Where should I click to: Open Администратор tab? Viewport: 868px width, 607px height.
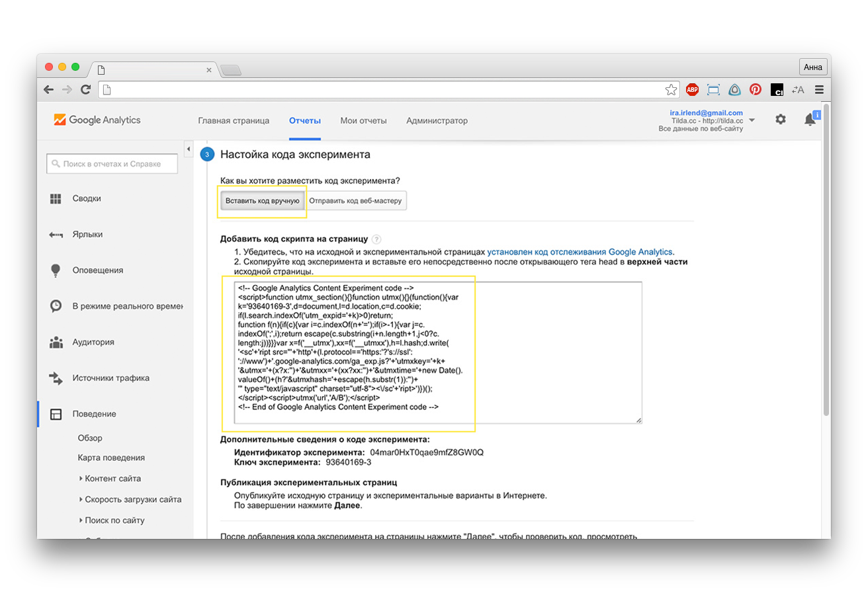tap(437, 121)
